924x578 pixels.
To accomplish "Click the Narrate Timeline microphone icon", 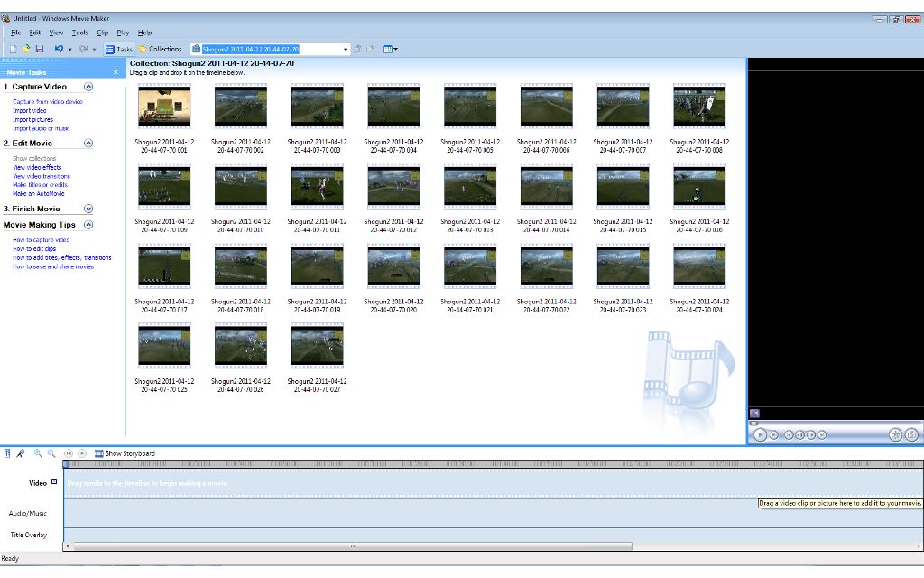I will (21, 453).
